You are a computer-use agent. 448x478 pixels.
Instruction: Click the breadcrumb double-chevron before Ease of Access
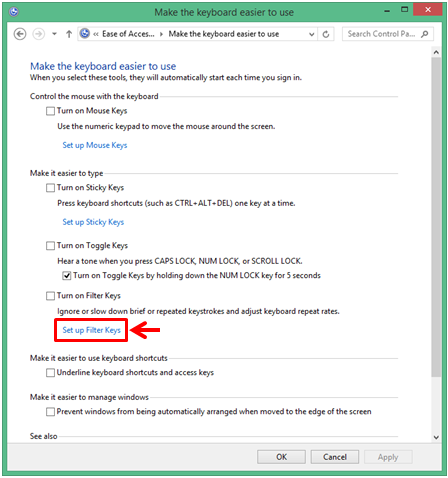click(x=96, y=34)
